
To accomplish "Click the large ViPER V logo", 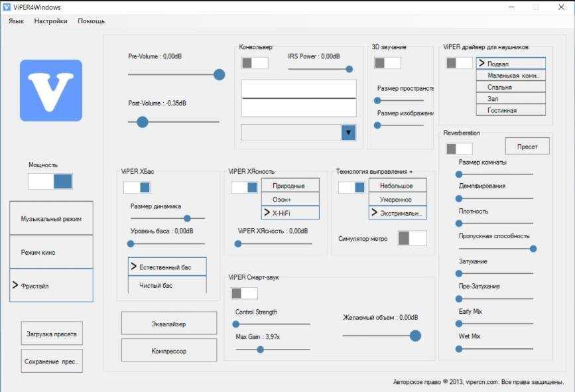I will 50,90.
